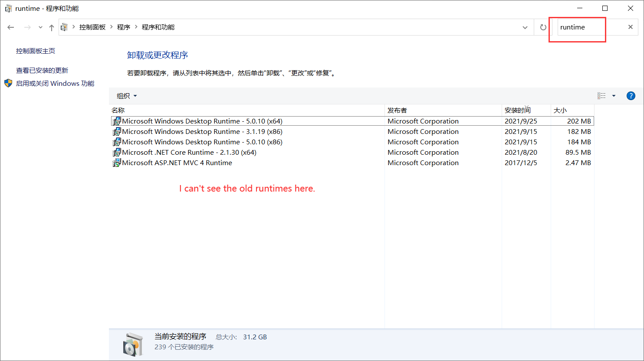Screen dimensions: 644x361
Task: Click icon of Desktop Runtime 5.0.10 (x86)
Action: point(117,142)
